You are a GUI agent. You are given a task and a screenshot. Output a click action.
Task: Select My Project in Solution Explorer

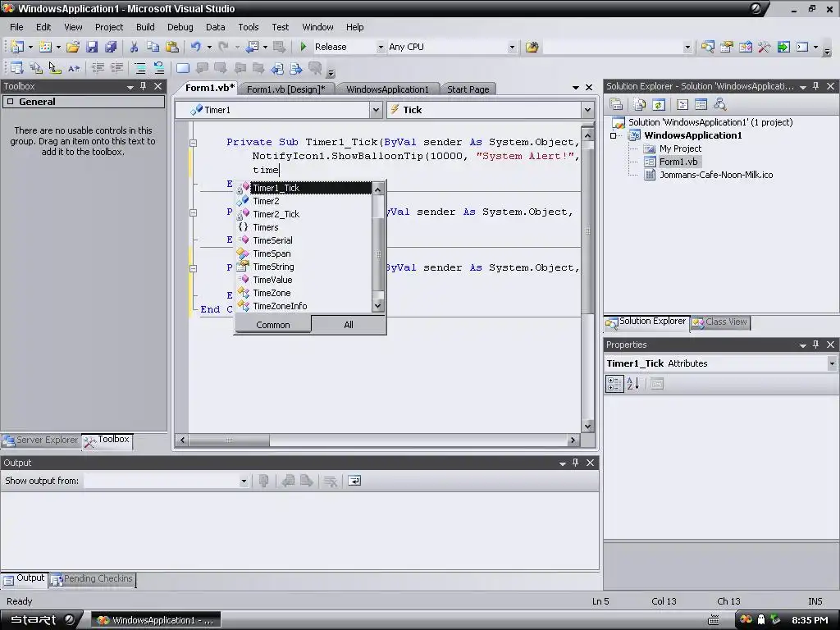[680, 149]
